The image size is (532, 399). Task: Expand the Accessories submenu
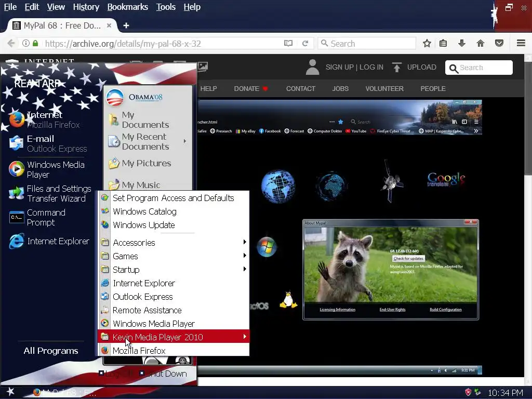(245, 242)
